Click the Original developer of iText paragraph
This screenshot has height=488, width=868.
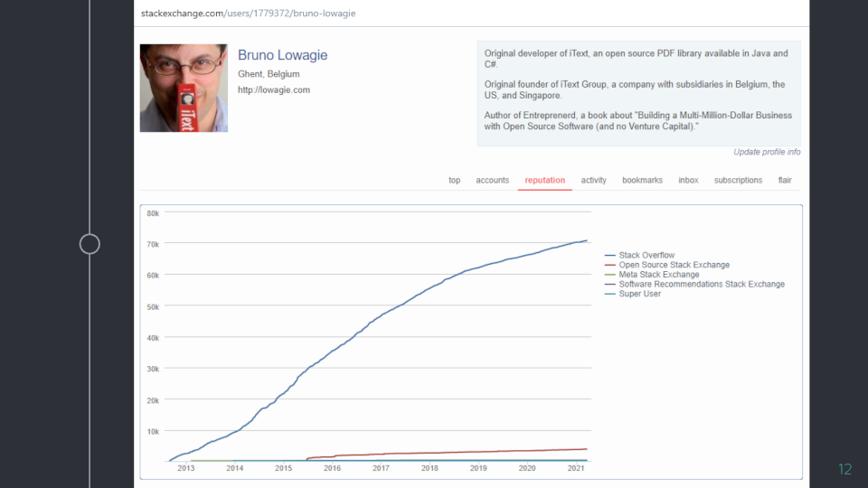tap(636, 59)
